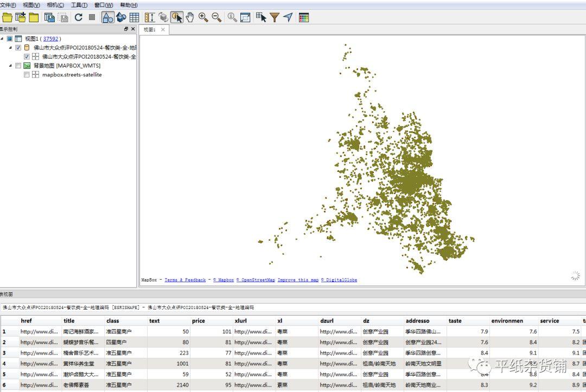Collapse the 视图1 tree node
This screenshot has height=392, width=586.
click(x=2, y=39)
